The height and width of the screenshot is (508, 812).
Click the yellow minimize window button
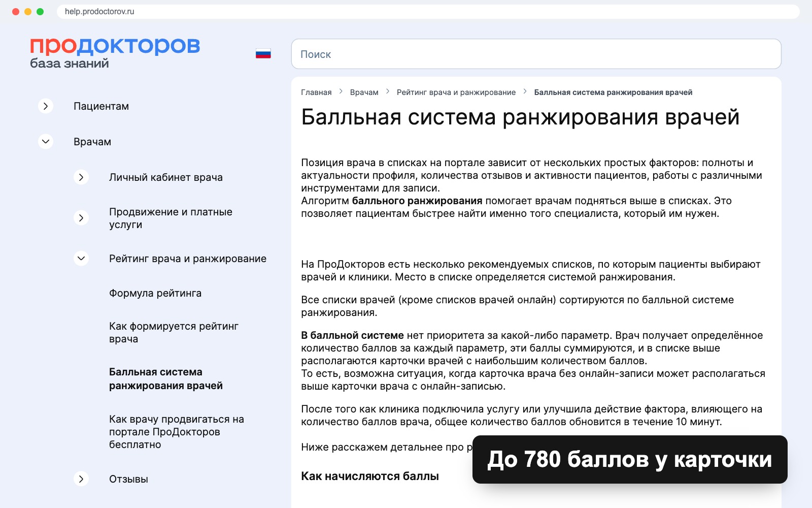(x=28, y=11)
